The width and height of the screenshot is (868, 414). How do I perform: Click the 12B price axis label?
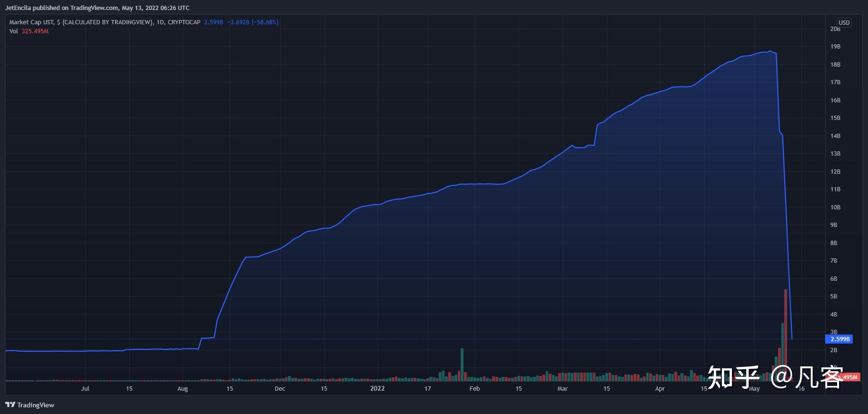point(835,172)
